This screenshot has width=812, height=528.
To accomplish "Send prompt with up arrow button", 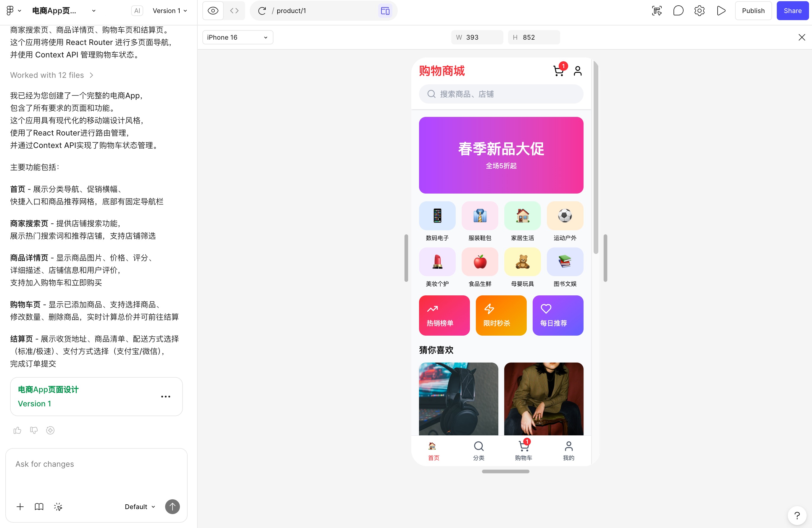I will pos(172,507).
